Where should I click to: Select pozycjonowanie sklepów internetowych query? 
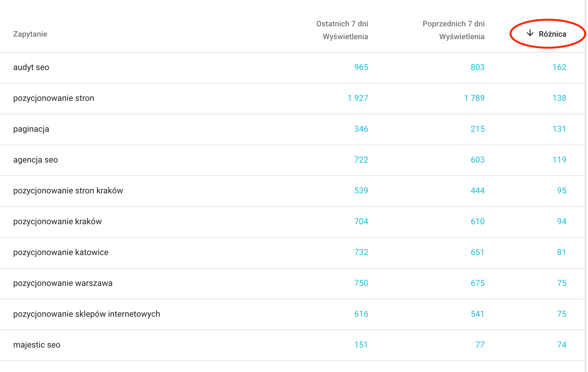(x=87, y=314)
